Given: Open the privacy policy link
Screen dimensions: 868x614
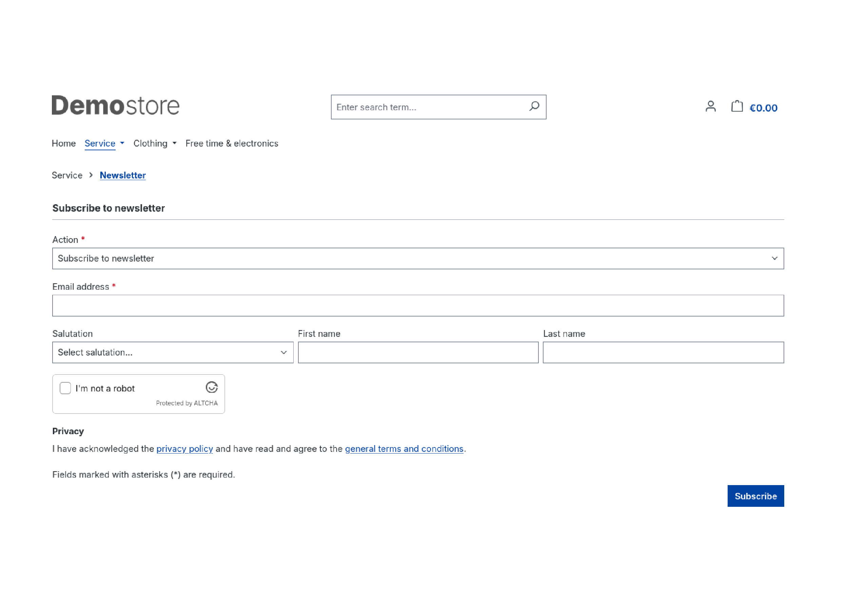Looking at the screenshot, I should click(x=184, y=449).
